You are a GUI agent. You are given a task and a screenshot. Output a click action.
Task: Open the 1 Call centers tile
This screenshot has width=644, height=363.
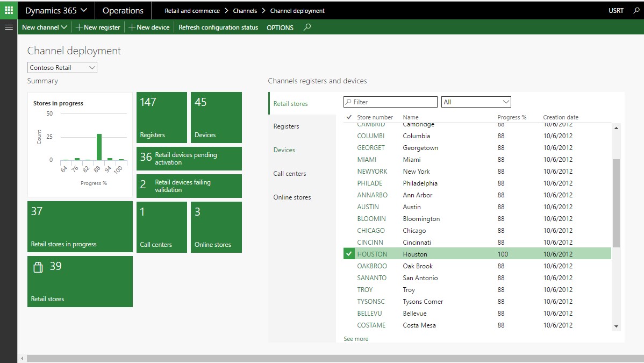point(162,227)
